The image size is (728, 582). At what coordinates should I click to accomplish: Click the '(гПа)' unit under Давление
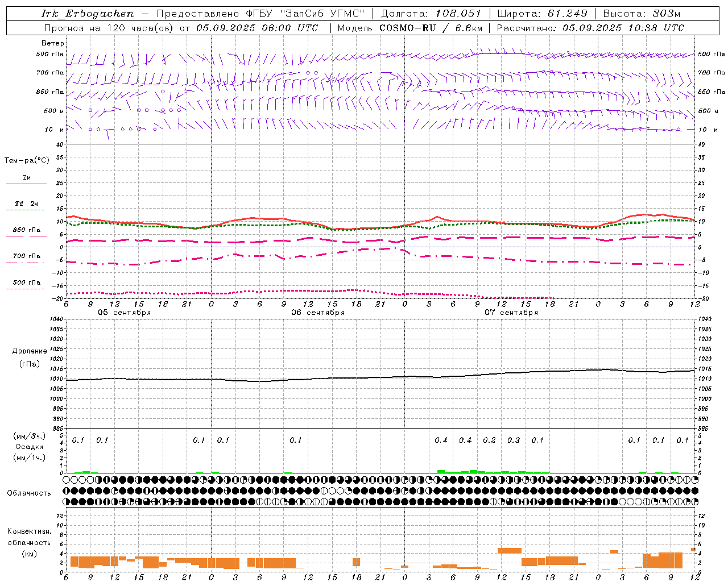(30, 364)
